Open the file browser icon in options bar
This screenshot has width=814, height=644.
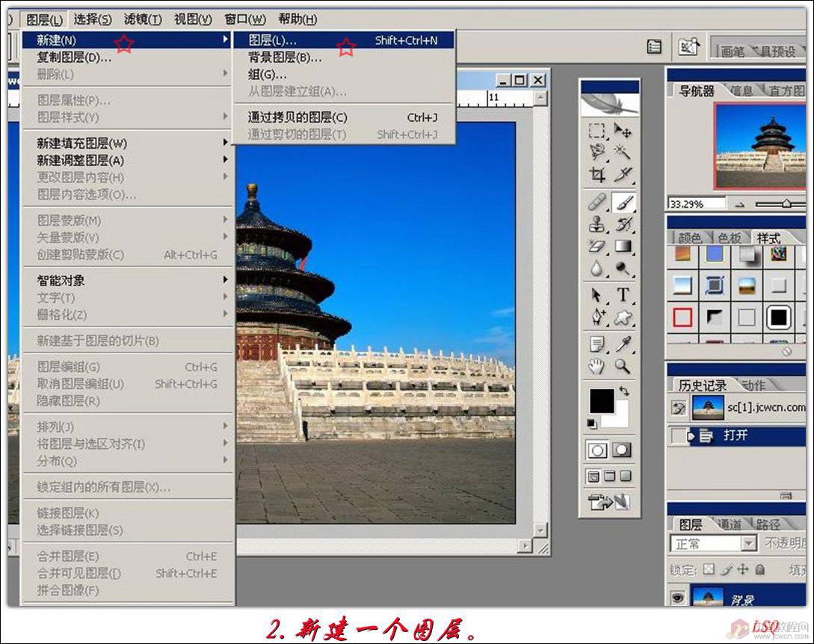pyautogui.click(x=688, y=47)
